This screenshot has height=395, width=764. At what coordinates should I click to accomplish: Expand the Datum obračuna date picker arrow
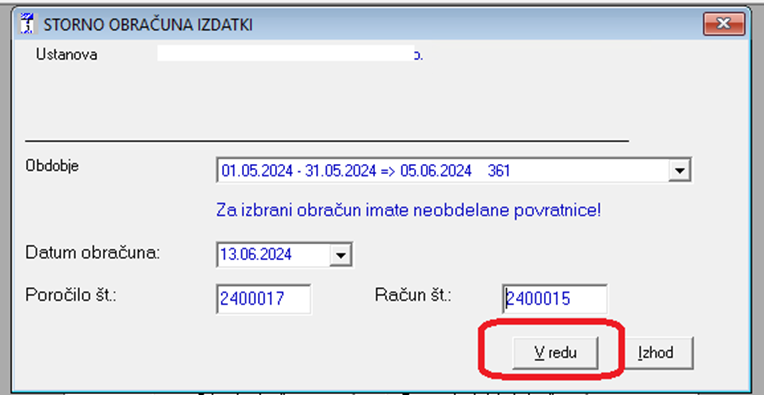(x=340, y=255)
